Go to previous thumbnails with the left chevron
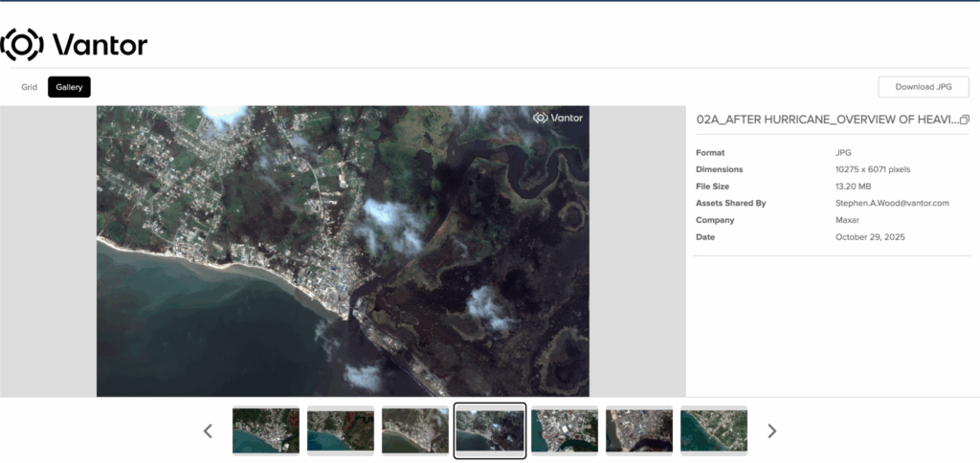 click(208, 430)
